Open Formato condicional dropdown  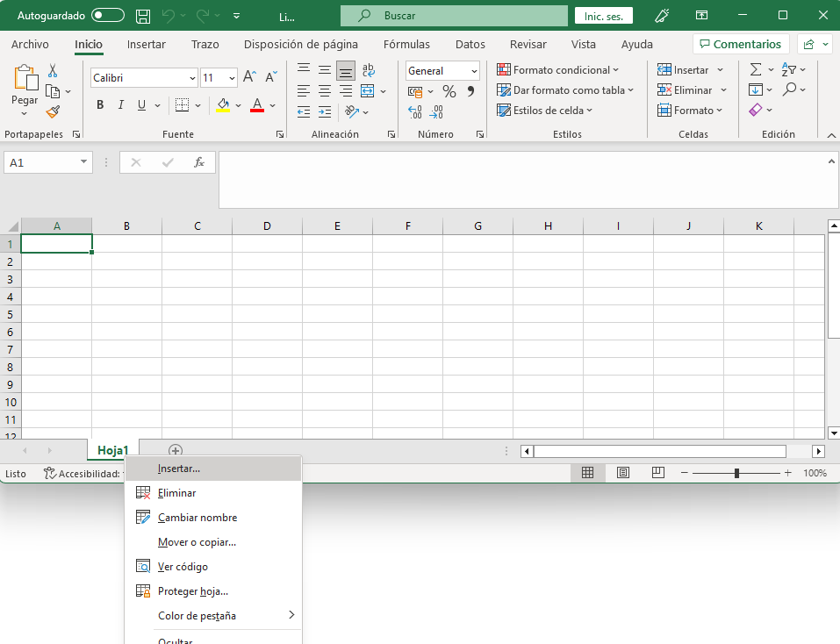click(x=557, y=70)
